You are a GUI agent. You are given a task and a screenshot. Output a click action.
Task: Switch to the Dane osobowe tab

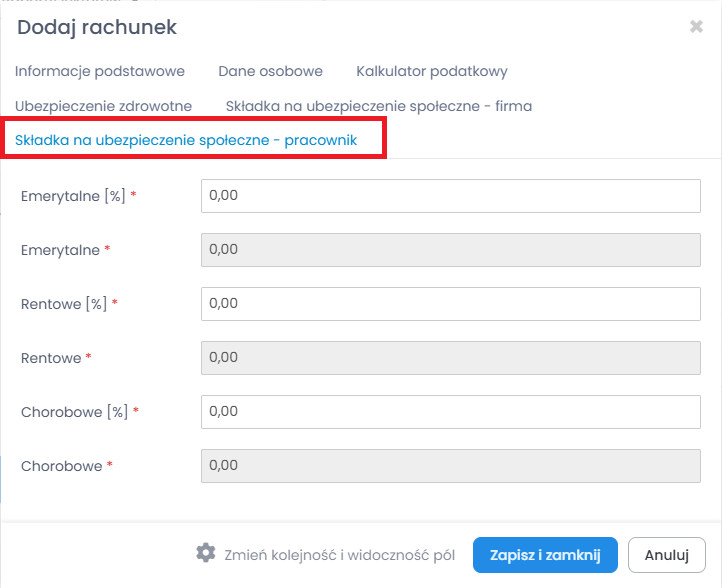click(270, 71)
